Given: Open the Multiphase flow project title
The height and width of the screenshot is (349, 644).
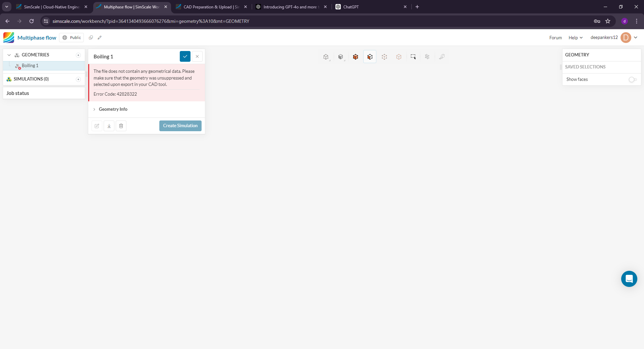Looking at the screenshot, I should pyautogui.click(x=37, y=38).
